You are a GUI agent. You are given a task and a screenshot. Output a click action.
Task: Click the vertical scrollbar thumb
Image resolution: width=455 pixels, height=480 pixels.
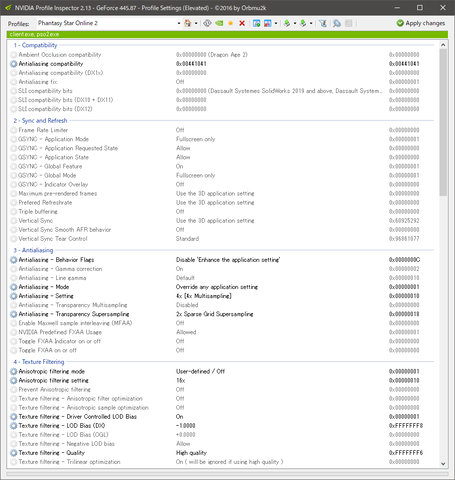tap(443, 122)
